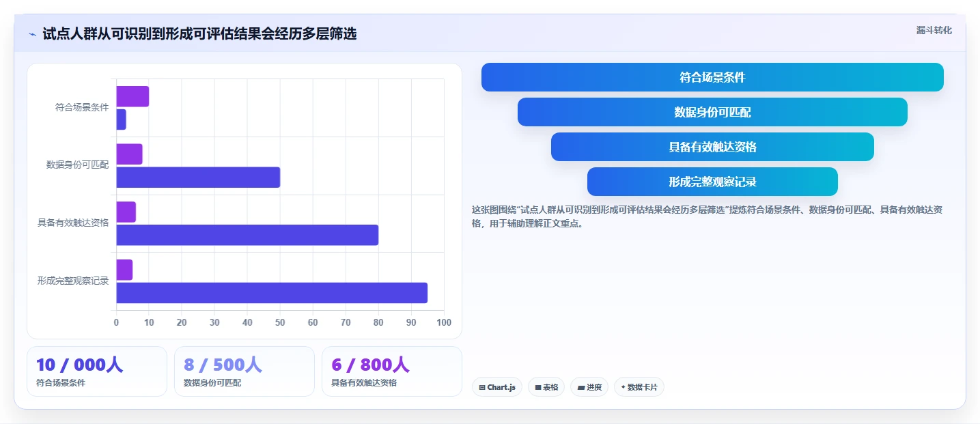
Task: Open the 6 / 800人 stat card
Action: [x=392, y=371]
